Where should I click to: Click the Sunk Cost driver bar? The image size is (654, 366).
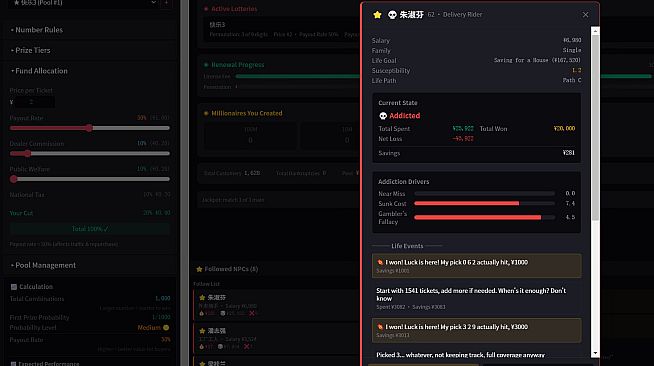[x=484, y=203]
